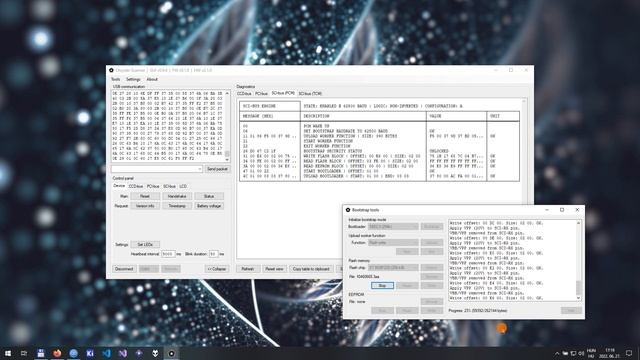The width and height of the screenshot is (640, 360).
Task: Click the Chrysler Scanner title bar icon
Action: (x=111, y=70)
